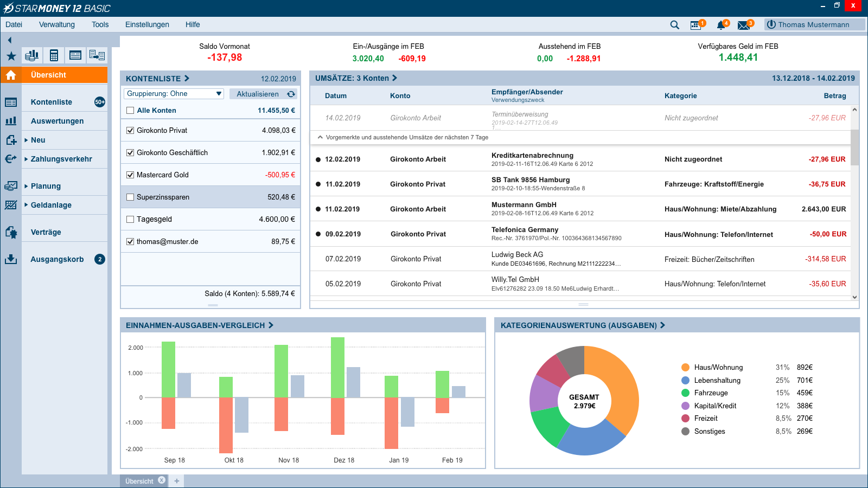
Task: Open the notification bell icon
Action: pos(722,25)
